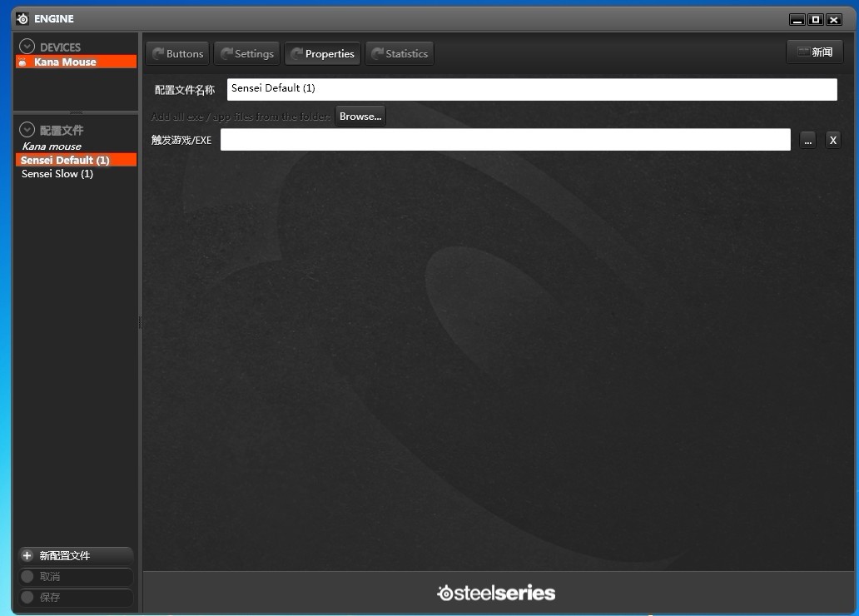Click the sidebar splitter handle below devices
This screenshot has width=859, height=616.
[x=76, y=112]
